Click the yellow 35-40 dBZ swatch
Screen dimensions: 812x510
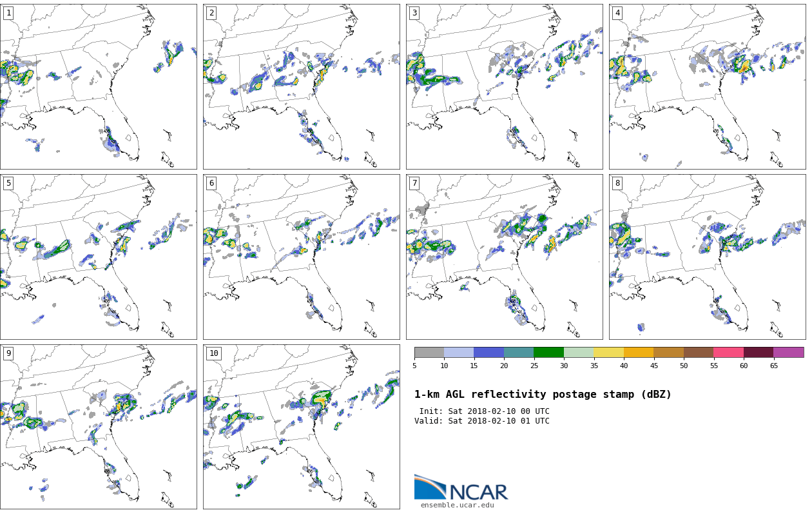609,352
